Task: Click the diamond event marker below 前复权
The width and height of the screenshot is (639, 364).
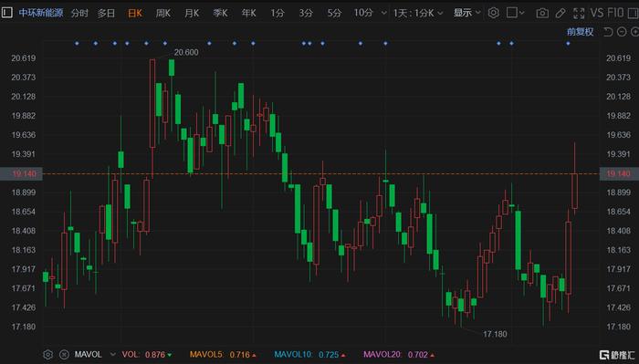Action: pyautogui.click(x=568, y=43)
